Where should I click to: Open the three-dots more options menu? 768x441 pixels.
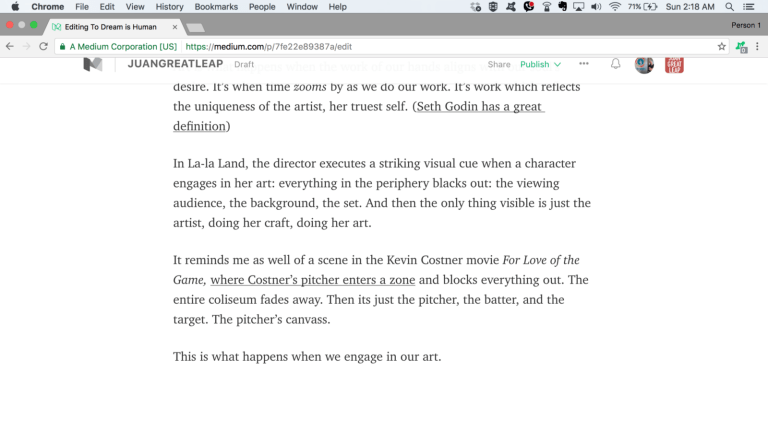584,64
